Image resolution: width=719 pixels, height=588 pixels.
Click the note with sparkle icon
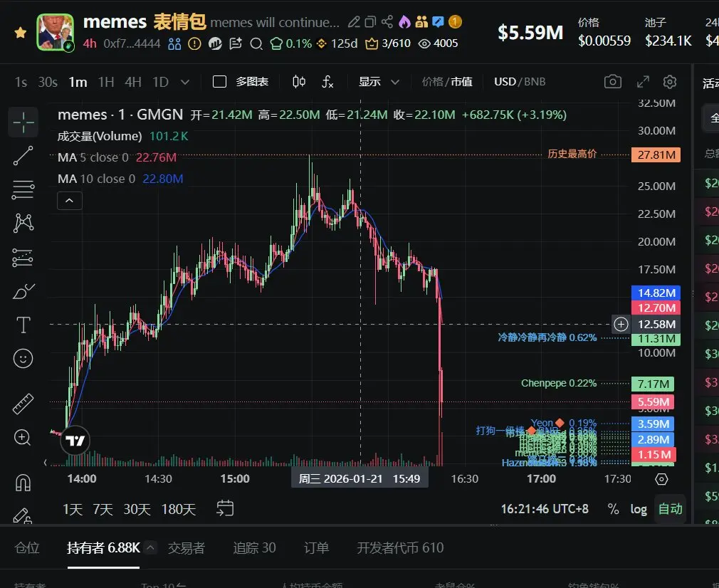[x=236, y=43]
